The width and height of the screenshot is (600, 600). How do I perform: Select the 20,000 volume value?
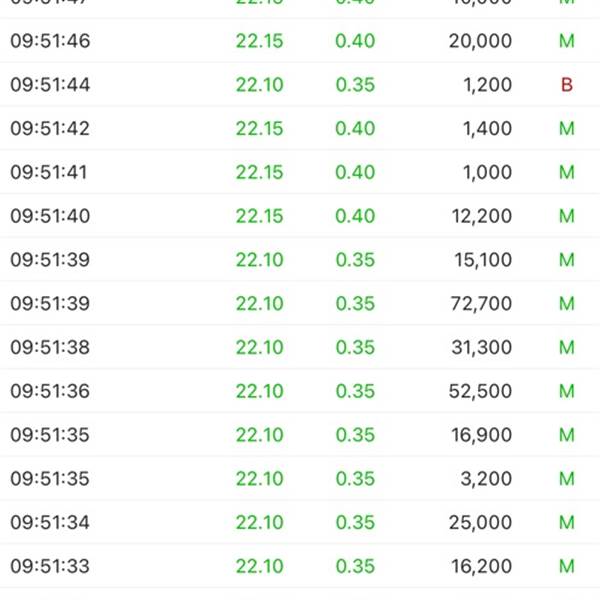pos(480,41)
